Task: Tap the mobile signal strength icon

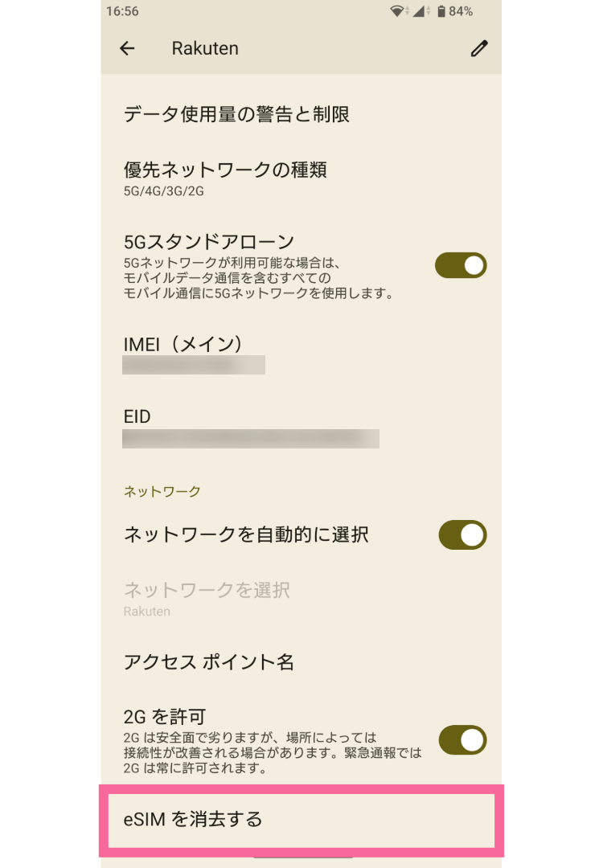Action: pos(419,11)
